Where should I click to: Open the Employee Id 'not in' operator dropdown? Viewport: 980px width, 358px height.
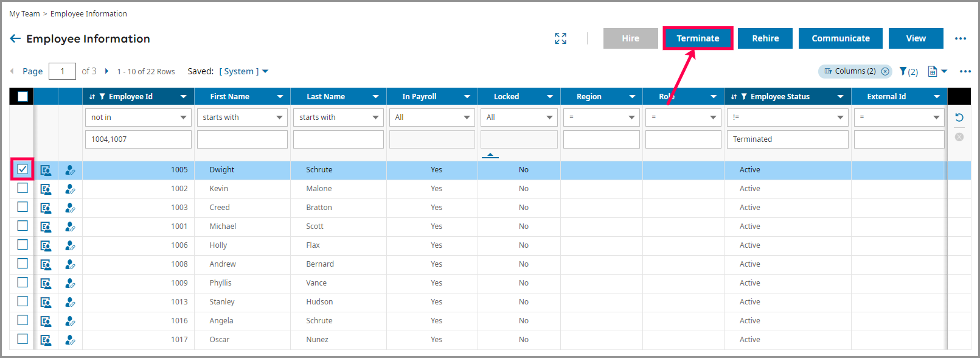[139, 118]
